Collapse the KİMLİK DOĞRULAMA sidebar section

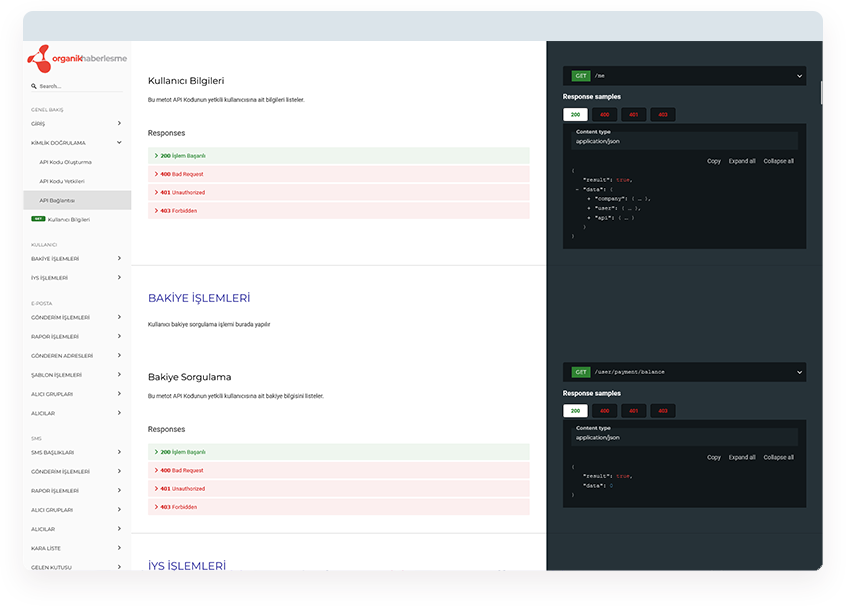point(119,143)
